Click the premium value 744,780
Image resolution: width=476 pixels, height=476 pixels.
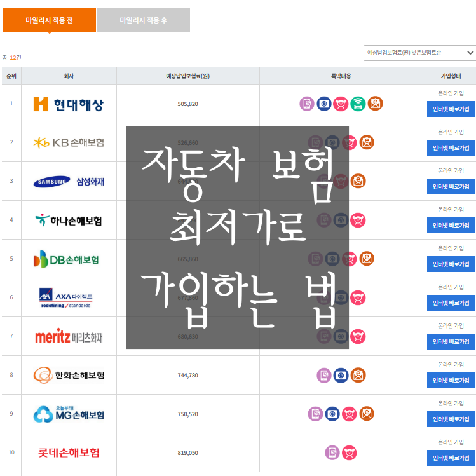pyautogui.click(x=188, y=376)
